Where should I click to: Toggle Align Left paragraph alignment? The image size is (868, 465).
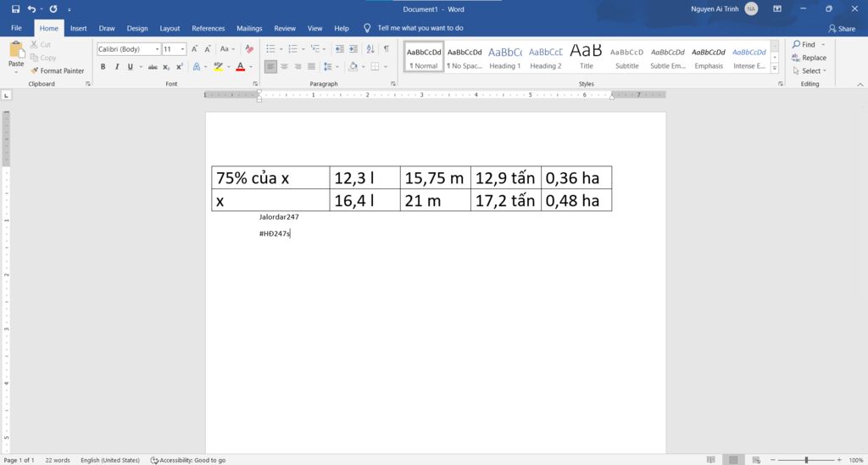point(270,66)
